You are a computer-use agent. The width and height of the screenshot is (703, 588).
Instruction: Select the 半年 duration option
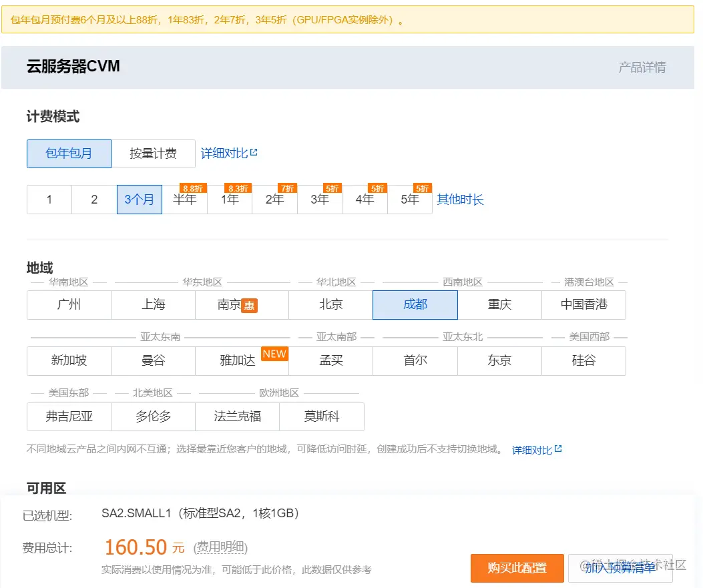186,199
